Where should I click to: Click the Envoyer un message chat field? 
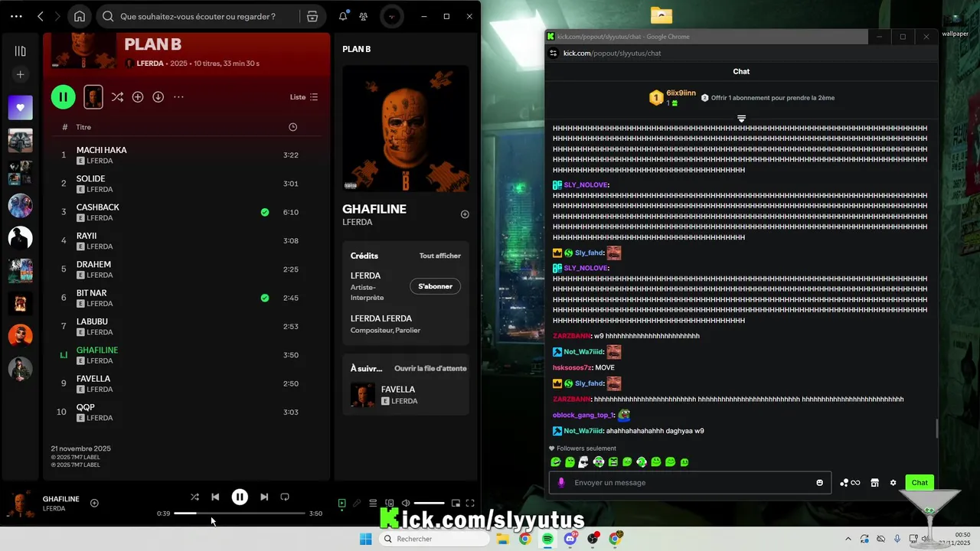click(691, 483)
